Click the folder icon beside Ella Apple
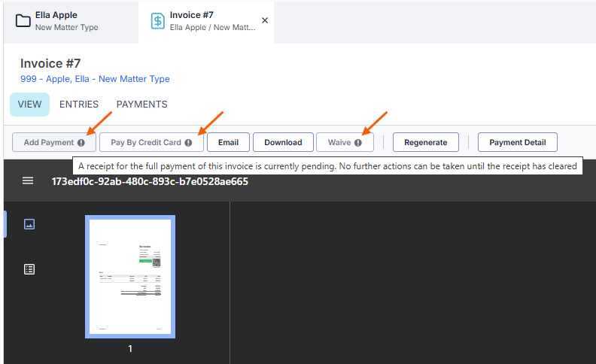The height and width of the screenshot is (364, 596). 23,20
